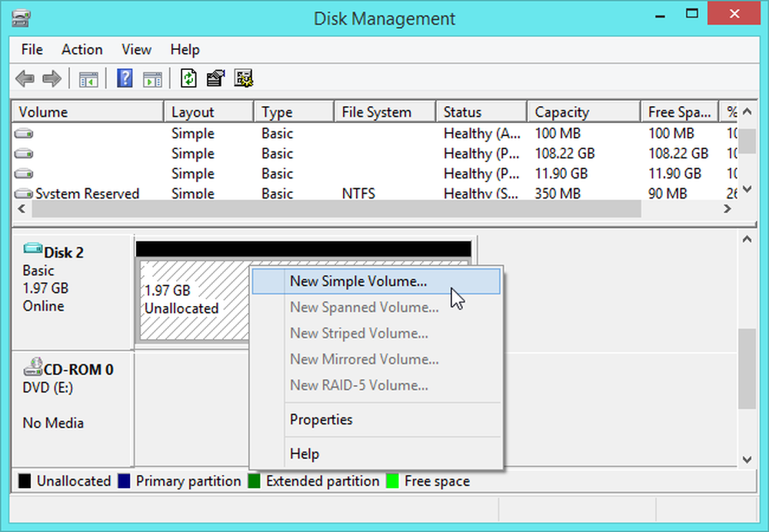Select the 100 MB volume drive icon
This screenshot has width=769, height=532.
(24, 133)
